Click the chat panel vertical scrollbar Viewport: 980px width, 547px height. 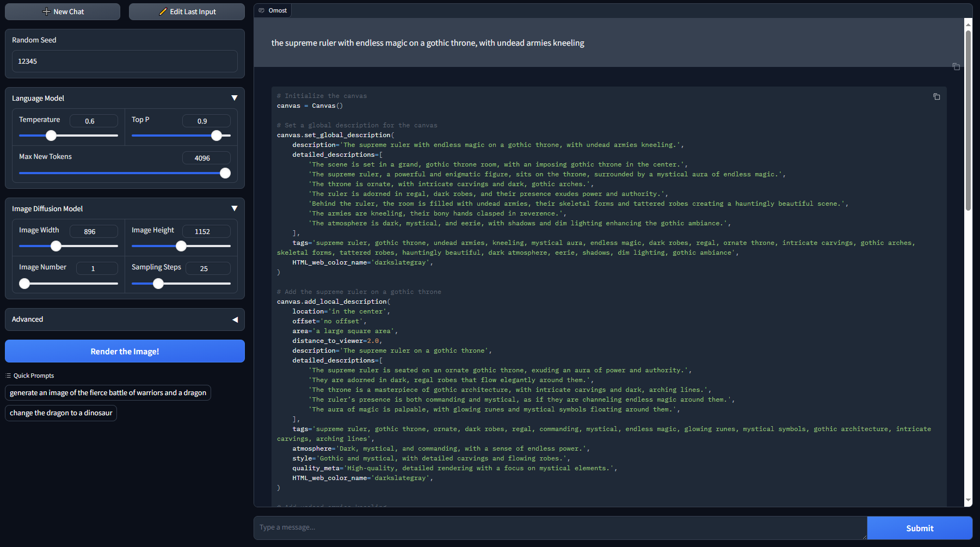[x=968, y=120]
